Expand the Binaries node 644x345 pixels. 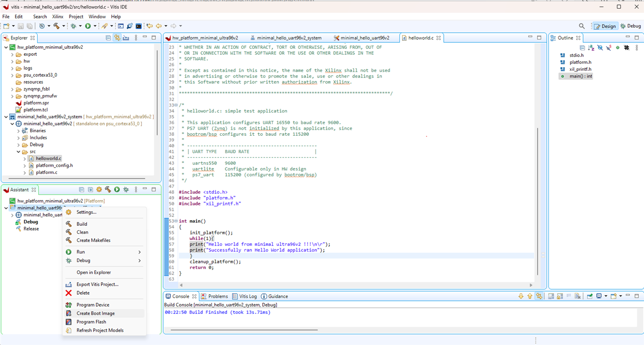(x=18, y=131)
